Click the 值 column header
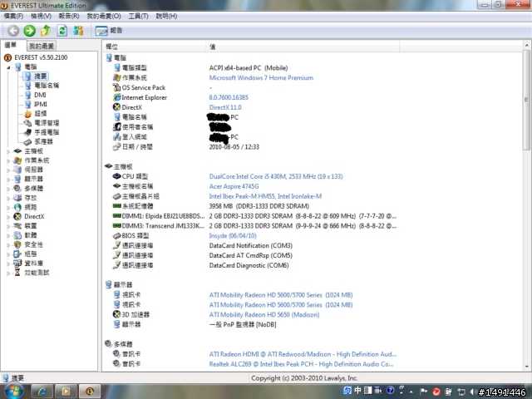Image resolution: width=532 pixels, height=399 pixels. click(x=303, y=47)
